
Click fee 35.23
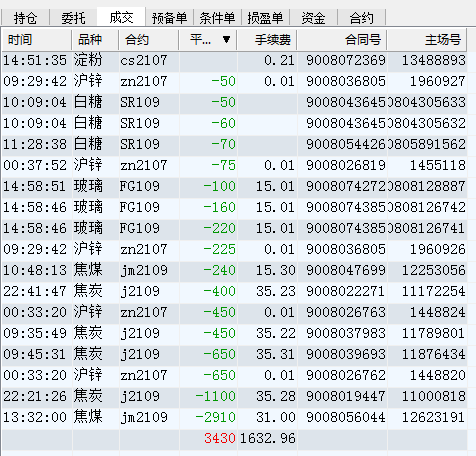(x=276, y=291)
